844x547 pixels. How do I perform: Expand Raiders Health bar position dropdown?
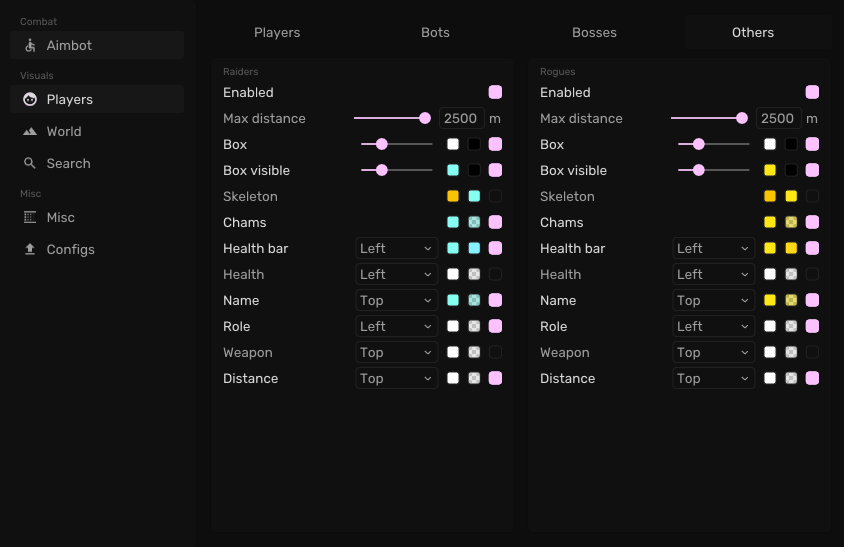tap(396, 248)
